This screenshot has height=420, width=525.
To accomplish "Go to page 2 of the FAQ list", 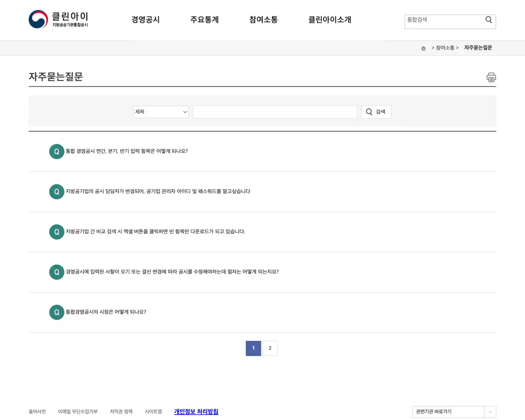I will tap(270, 348).
